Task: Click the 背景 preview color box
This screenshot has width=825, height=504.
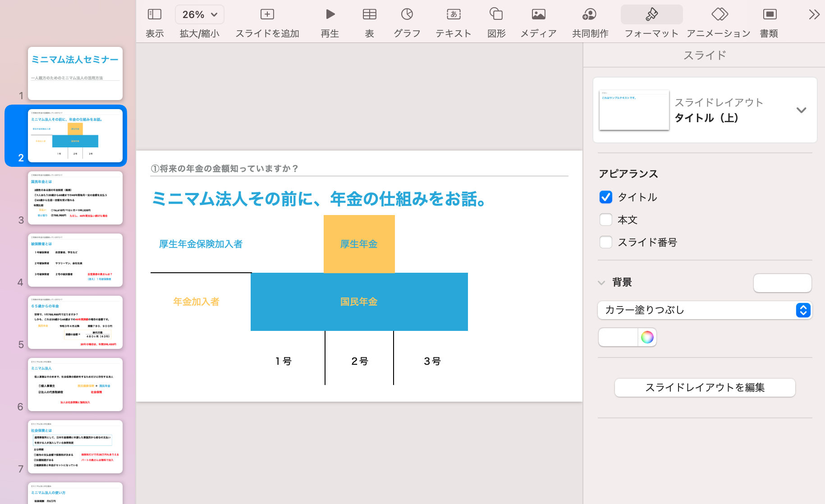Action: tap(783, 283)
